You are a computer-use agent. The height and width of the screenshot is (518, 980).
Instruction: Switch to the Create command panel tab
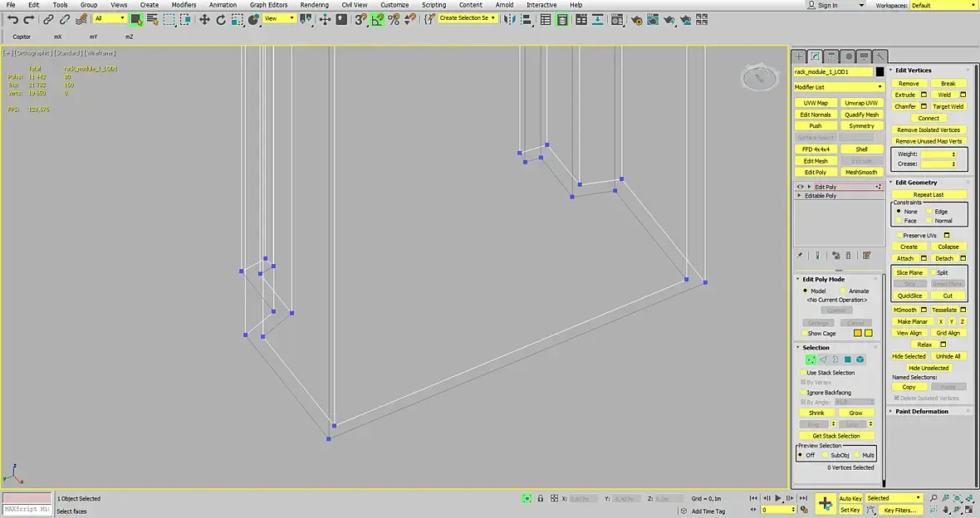click(x=799, y=56)
